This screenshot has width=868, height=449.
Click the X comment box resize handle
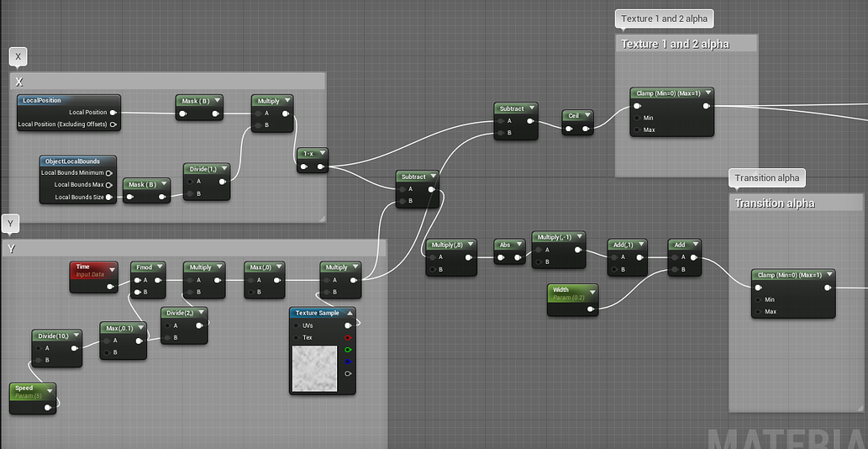tap(321, 219)
